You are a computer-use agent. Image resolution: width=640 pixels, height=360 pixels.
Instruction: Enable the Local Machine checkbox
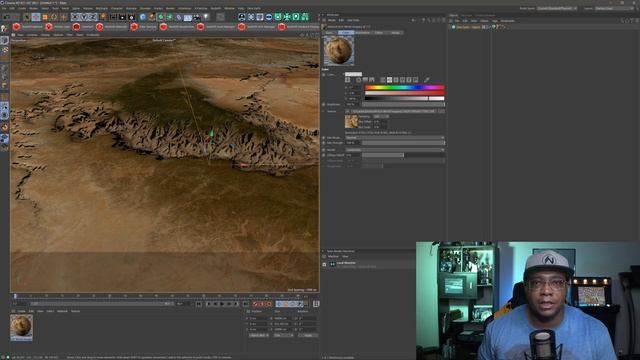(324, 264)
